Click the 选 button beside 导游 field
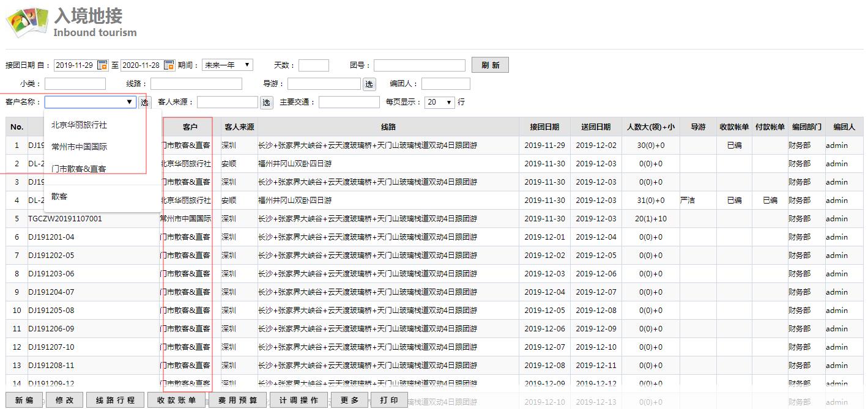868x409 pixels. click(369, 84)
